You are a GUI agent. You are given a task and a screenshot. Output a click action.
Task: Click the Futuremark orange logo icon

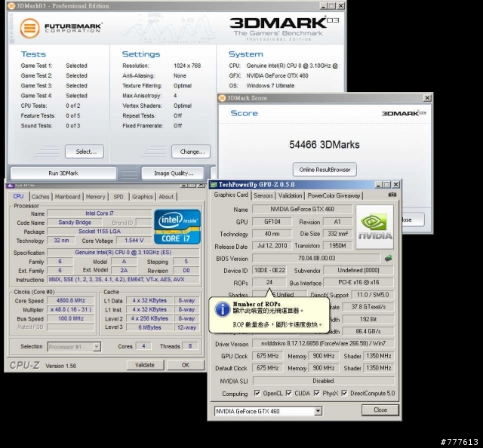pos(29,28)
